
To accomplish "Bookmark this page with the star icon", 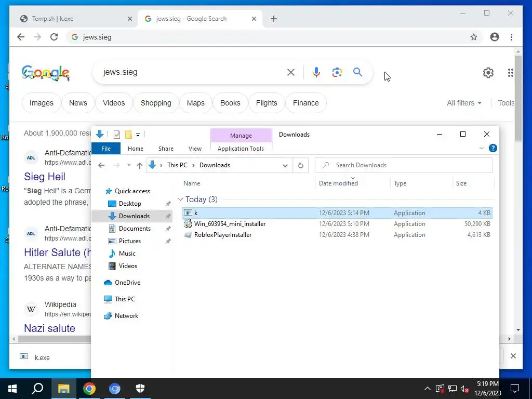I will click(x=474, y=37).
